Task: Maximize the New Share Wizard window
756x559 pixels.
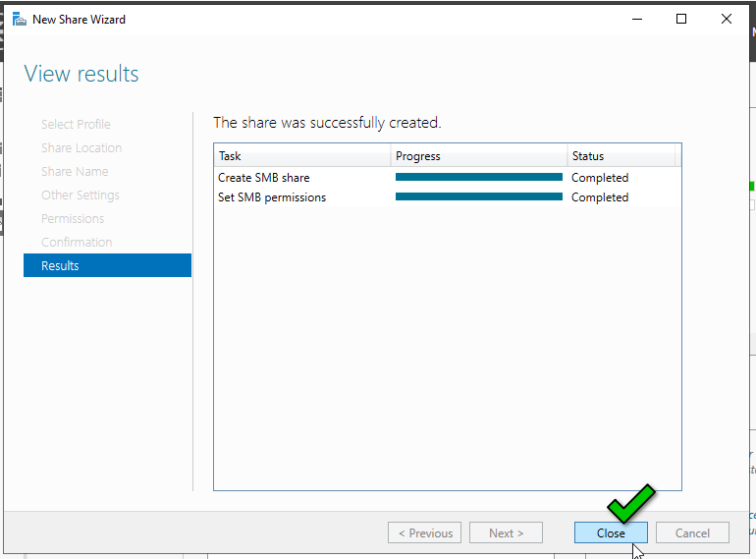Action: click(681, 19)
